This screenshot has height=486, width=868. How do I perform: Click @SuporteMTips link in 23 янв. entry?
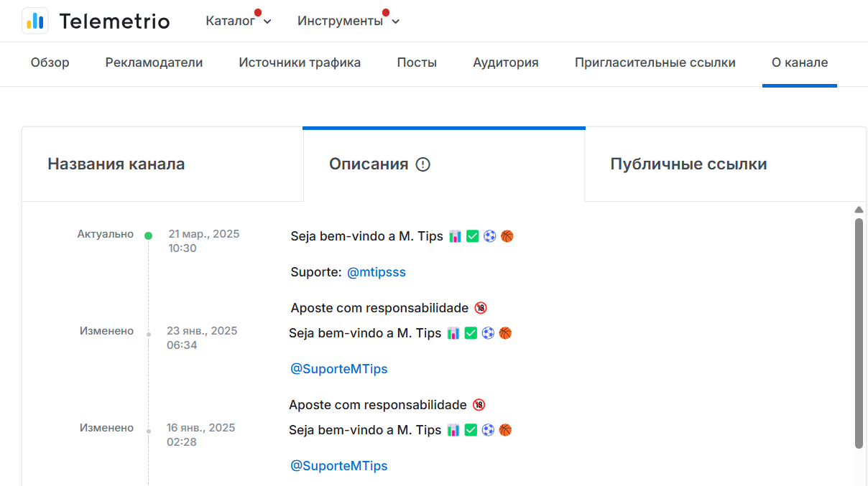[338, 369]
